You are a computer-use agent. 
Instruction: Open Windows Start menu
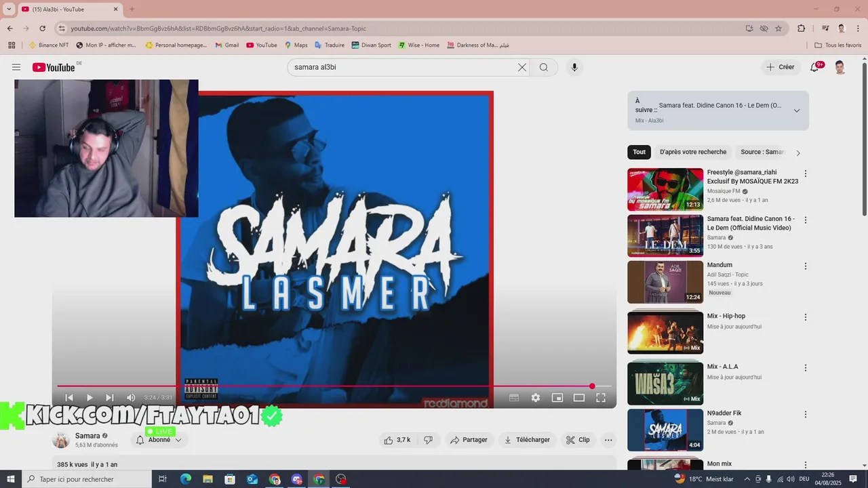(x=10, y=479)
